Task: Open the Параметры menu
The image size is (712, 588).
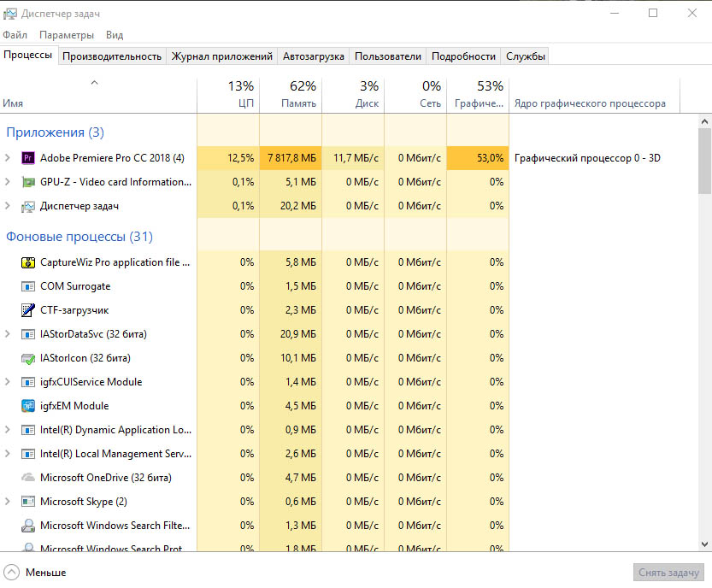Action: pyautogui.click(x=67, y=35)
